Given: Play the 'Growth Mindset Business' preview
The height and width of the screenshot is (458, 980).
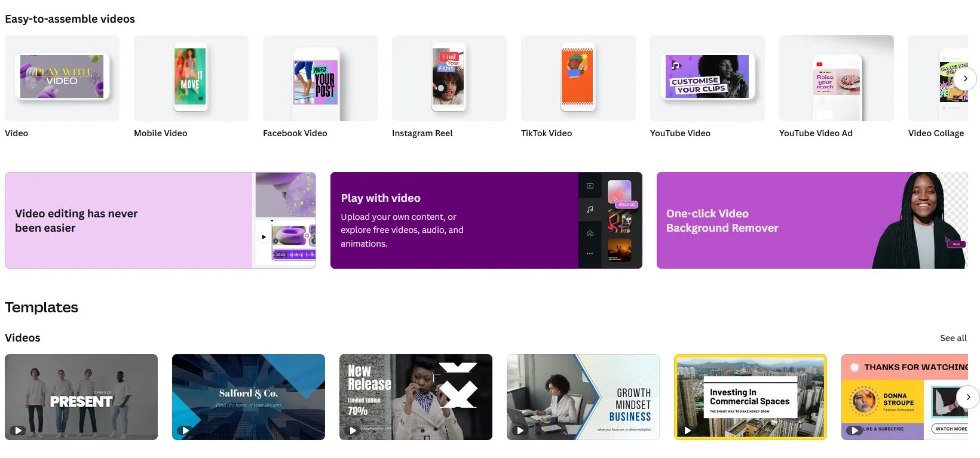Looking at the screenshot, I should (x=520, y=430).
